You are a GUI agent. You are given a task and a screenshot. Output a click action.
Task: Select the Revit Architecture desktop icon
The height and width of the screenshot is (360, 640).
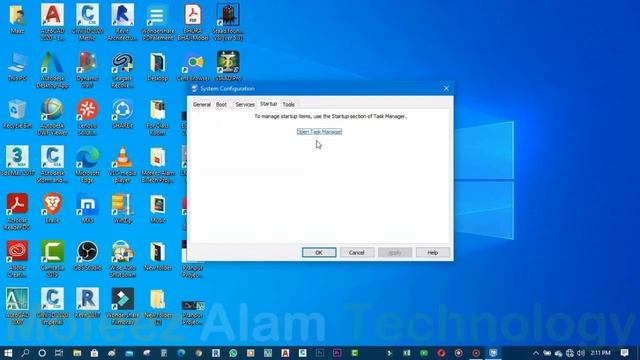pos(122,22)
